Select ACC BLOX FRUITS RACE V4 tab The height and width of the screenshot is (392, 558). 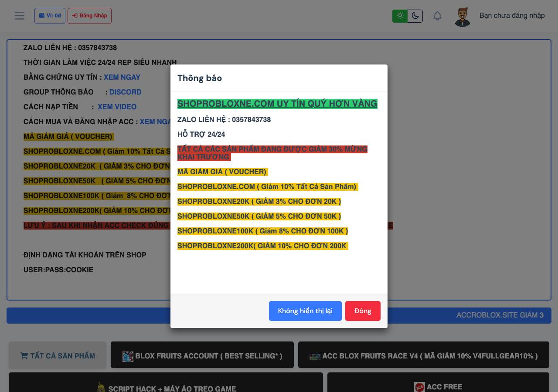point(424,356)
